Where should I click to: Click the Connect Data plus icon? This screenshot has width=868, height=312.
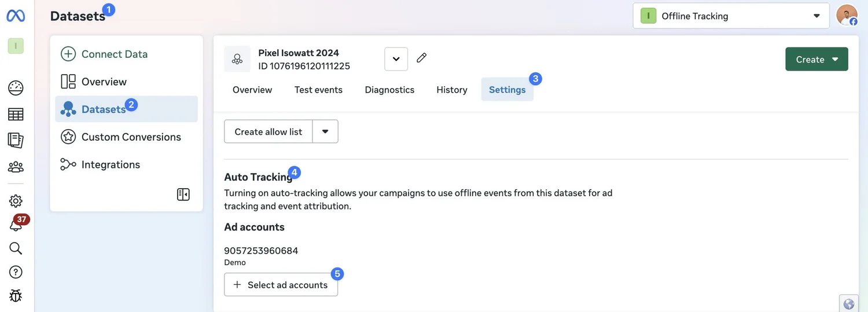point(68,54)
